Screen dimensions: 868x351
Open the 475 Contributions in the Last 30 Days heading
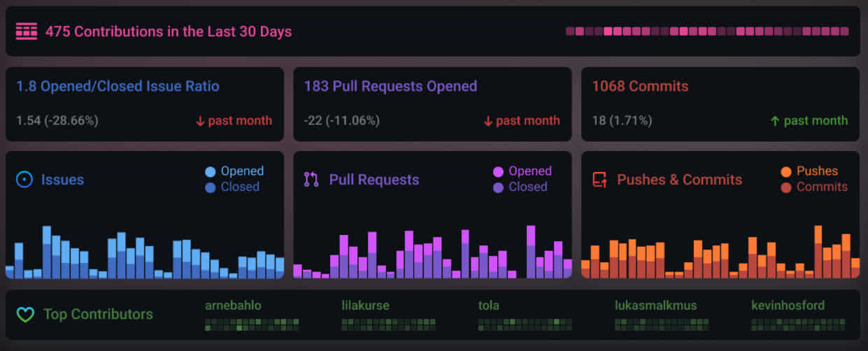[x=169, y=31]
